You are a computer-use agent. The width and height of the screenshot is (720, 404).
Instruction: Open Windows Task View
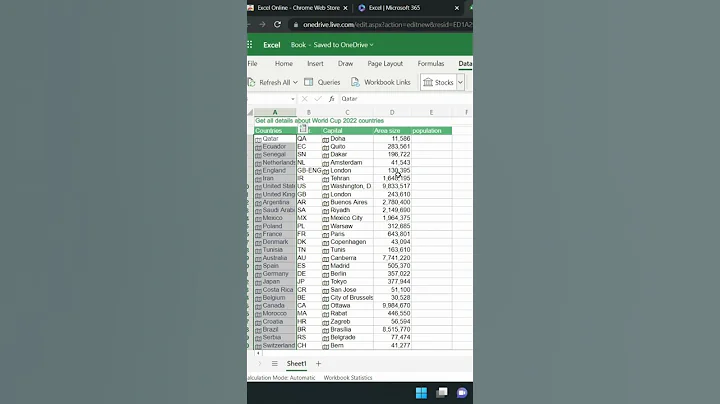point(442,393)
